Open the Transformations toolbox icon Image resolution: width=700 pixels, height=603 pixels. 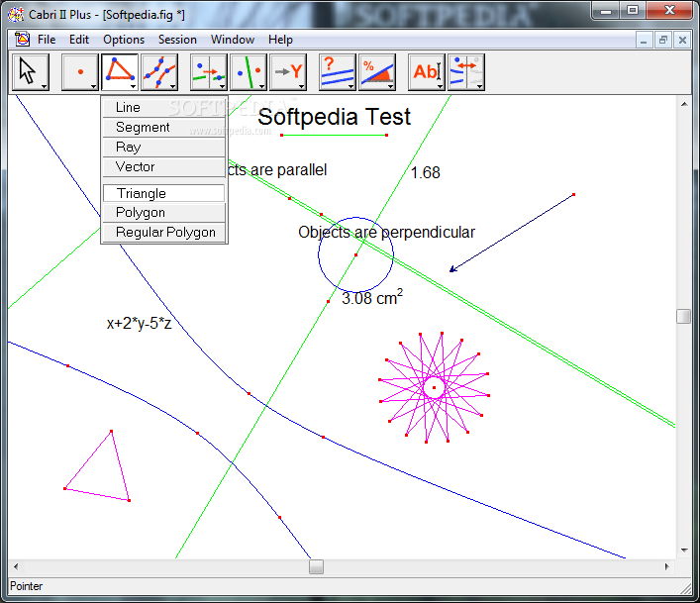pos(209,71)
